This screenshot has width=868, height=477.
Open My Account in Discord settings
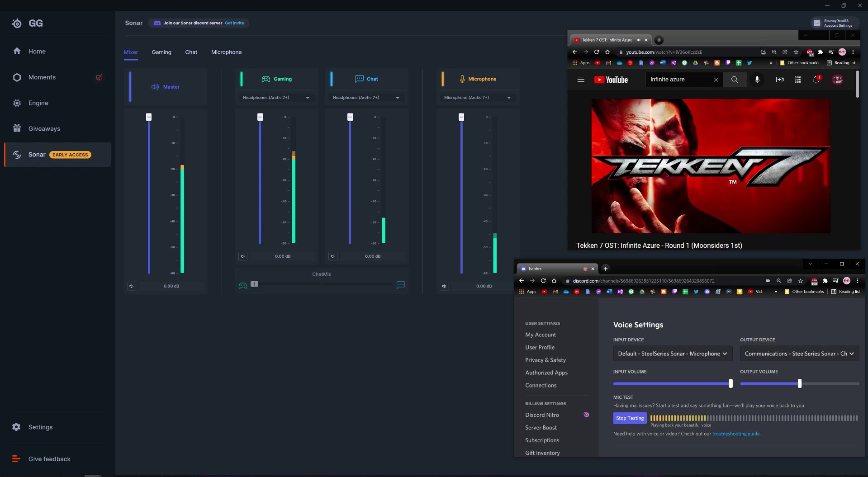tap(541, 335)
